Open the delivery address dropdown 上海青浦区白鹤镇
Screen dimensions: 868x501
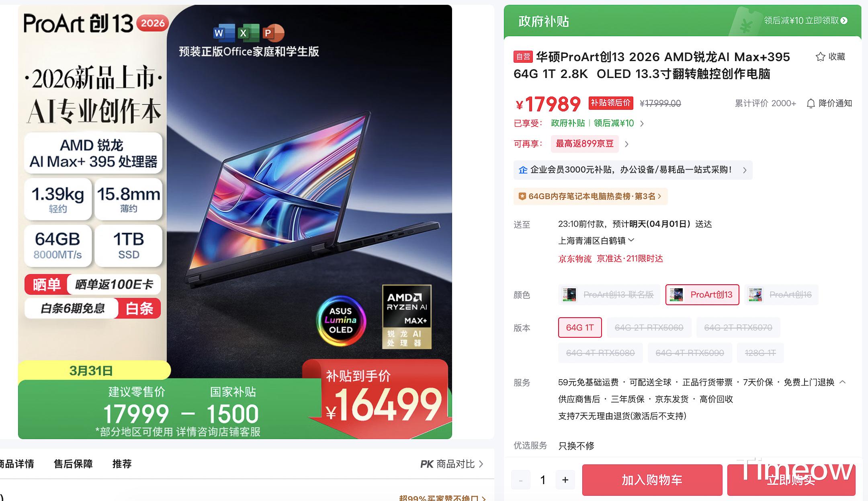[596, 240]
